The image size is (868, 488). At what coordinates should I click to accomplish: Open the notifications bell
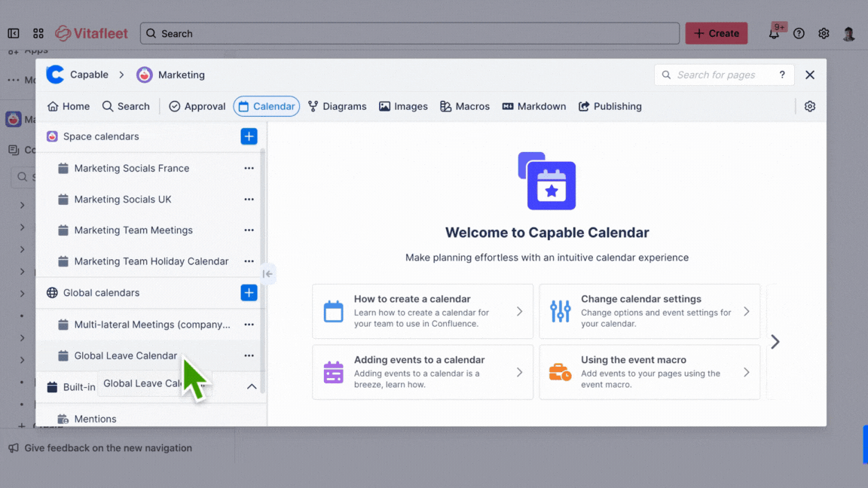pos(774,33)
